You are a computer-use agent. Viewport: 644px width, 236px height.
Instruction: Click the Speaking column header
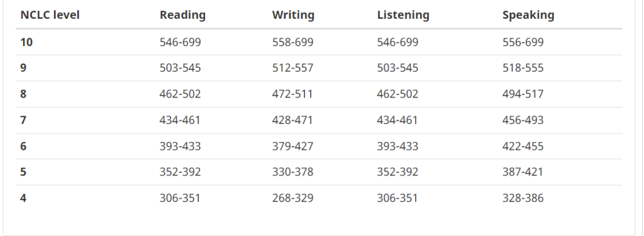(528, 15)
